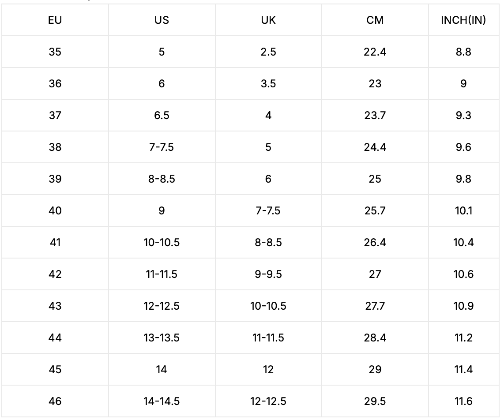The width and height of the screenshot is (504, 420).
Task: Select the EU size 40 cell
Action: 55,210
